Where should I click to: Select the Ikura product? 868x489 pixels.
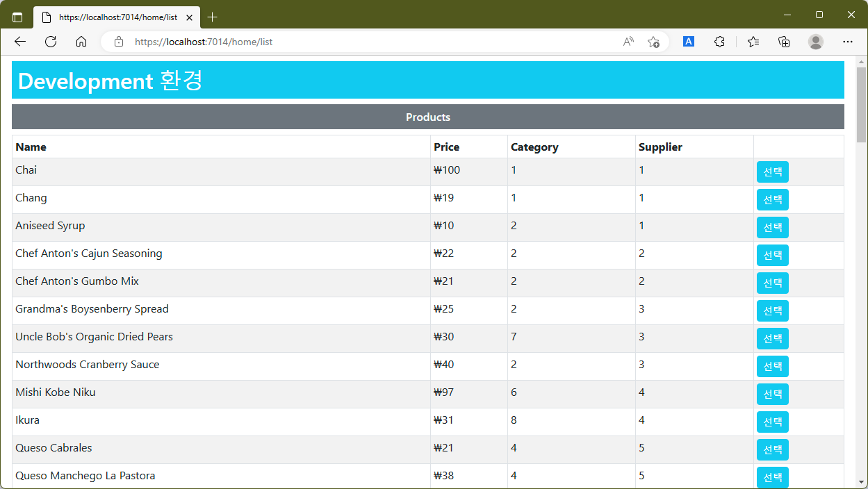[772, 422]
